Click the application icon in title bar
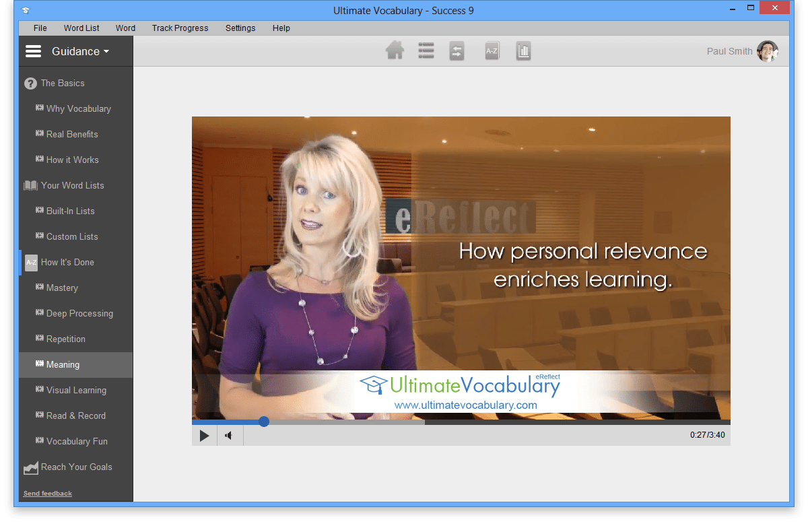Screen dimensions: 808x532 point(25,11)
